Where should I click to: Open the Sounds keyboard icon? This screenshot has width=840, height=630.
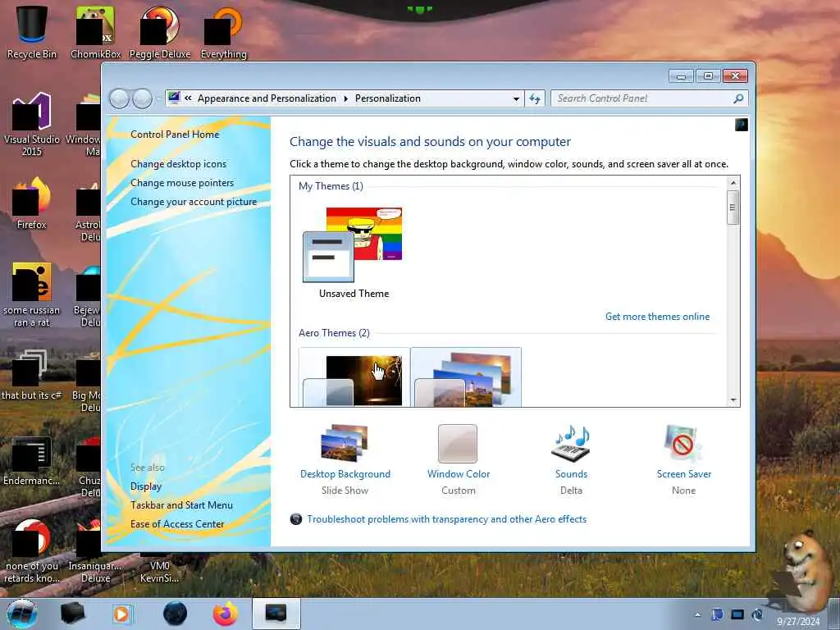(x=571, y=444)
